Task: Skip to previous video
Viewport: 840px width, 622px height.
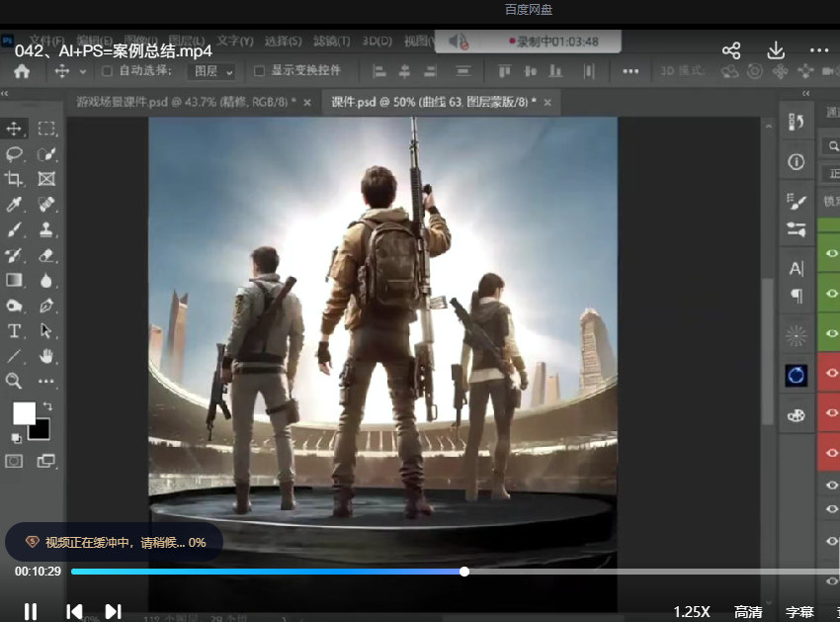Action: pos(74,612)
